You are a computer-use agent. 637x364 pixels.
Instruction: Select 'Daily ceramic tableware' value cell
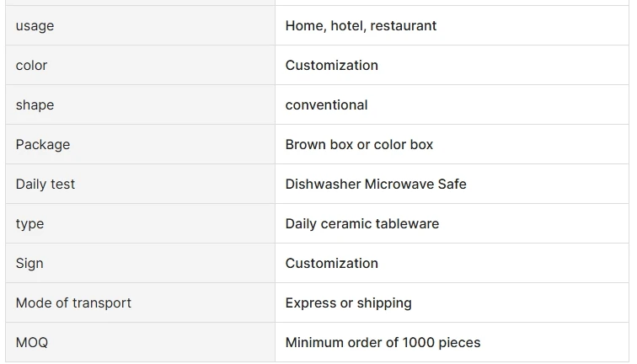coord(362,224)
